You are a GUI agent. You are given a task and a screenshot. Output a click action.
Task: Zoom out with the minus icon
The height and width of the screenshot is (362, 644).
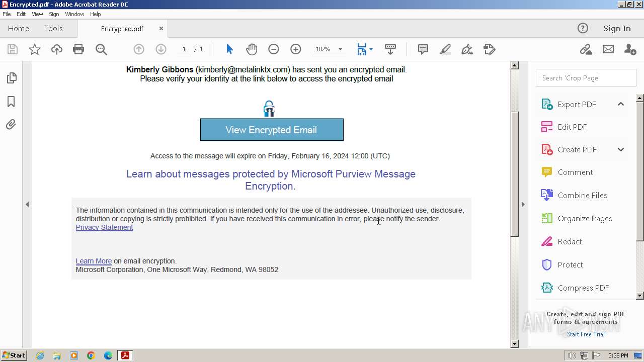click(x=274, y=49)
